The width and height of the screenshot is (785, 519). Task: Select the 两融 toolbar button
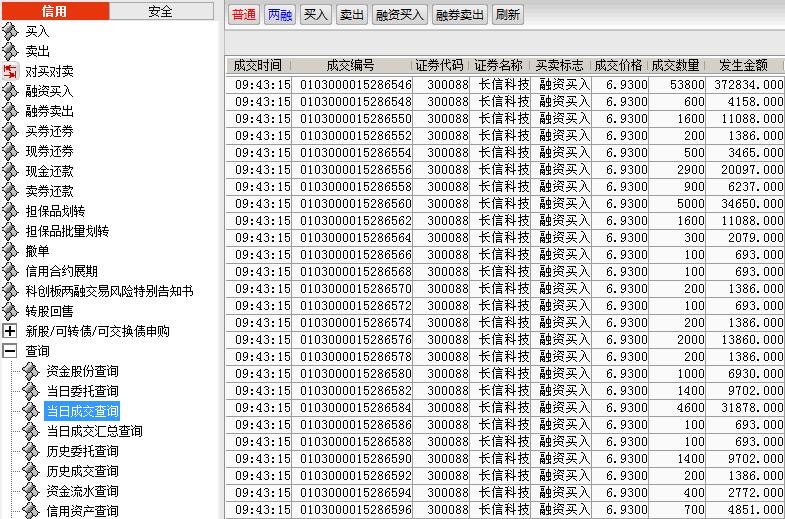280,15
